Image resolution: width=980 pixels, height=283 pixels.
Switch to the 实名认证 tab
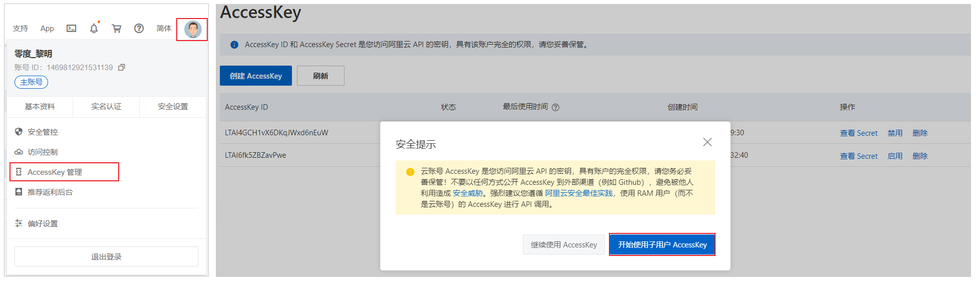106,107
